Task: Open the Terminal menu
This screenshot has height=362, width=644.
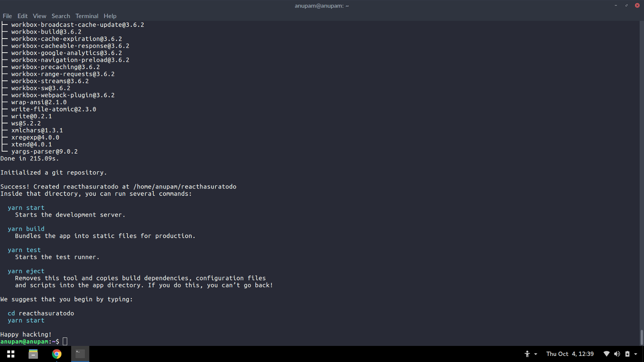Action: [87, 16]
